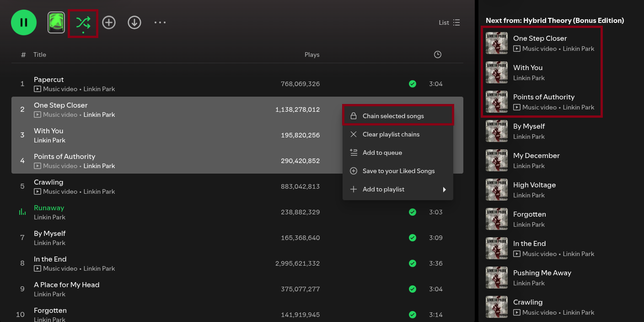Toggle the shuffle icon

pyautogui.click(x=83, y=22)
